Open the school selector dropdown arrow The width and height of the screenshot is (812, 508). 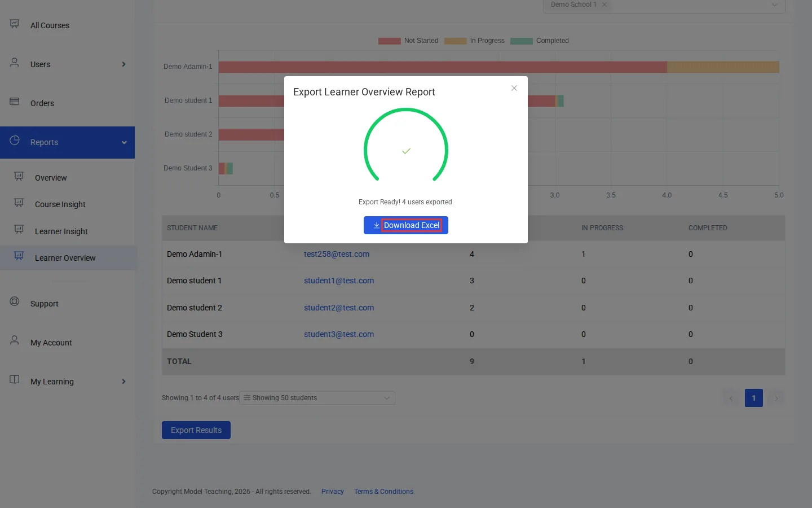tap(775, 5)
